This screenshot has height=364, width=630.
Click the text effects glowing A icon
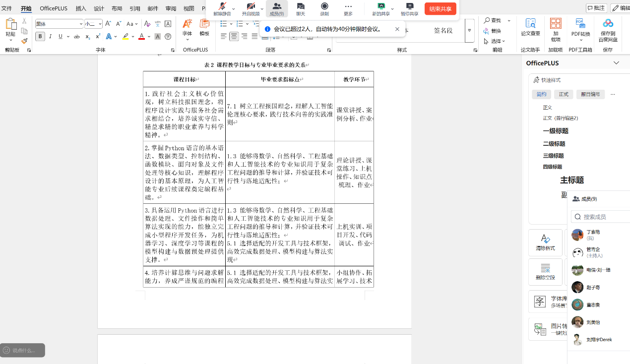click(109, 36)
